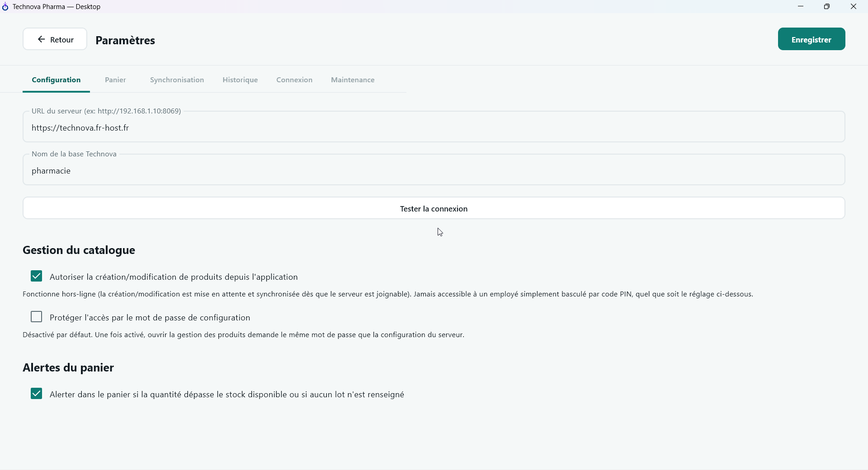Click the Paramètres page title
Image resolution: width=868 pixels, height=470 pixels.
click(125, 40)
